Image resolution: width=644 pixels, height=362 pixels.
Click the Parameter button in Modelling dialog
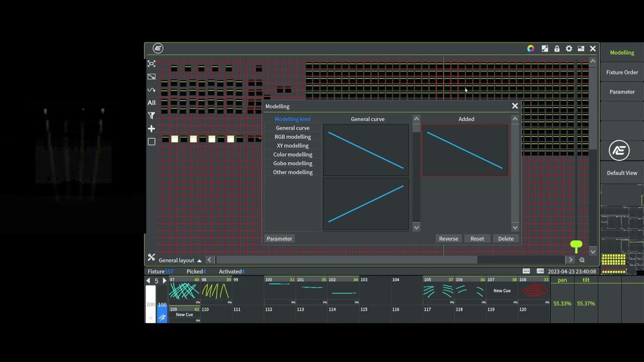[x=279, y=239]
